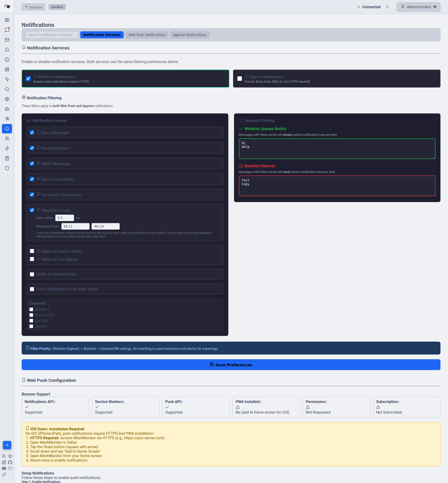
Task: Uncheck the MQTT Messages checkbox
Action: 32,164
